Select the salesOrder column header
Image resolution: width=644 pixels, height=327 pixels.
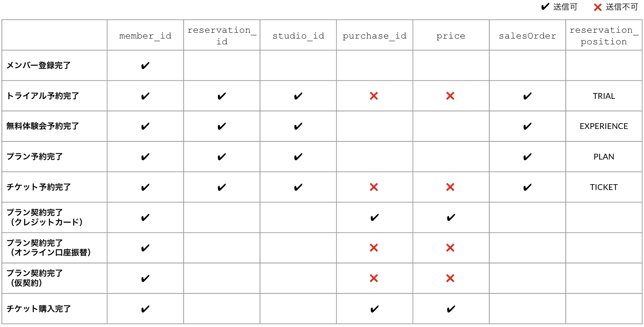coord(527,36)
